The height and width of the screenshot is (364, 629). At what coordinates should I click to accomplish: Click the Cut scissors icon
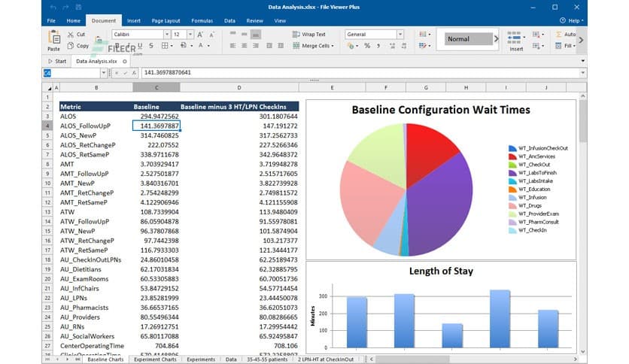[x=71, y=35]
